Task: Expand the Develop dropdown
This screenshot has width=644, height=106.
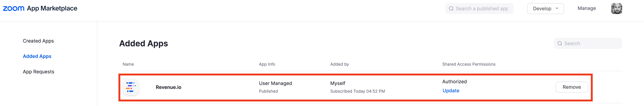Action: pos(545,9)
